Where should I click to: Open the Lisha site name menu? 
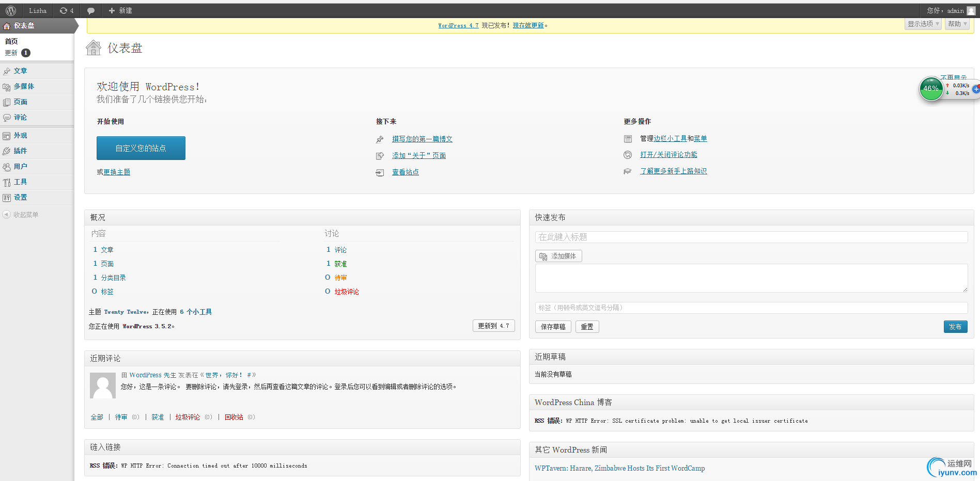(38, 10)
